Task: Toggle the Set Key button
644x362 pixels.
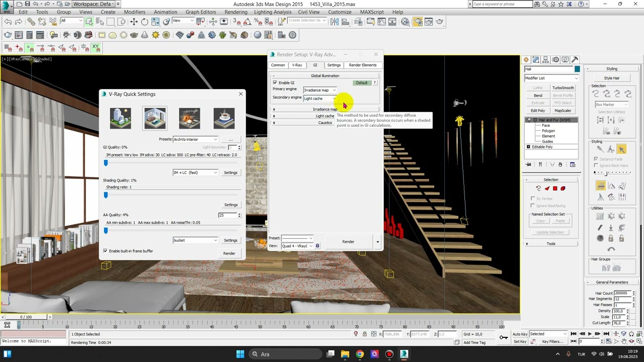Action: pos(520,342)
